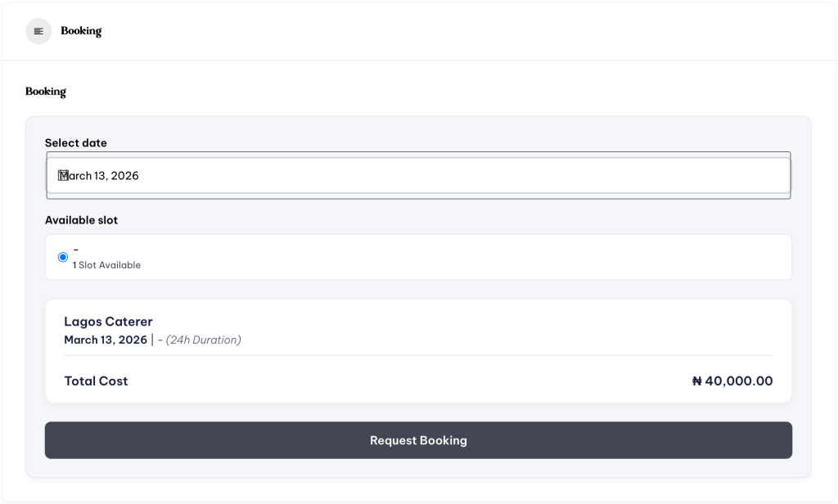Click the Naira currency symbol
This screenshot has height=504, width=838.
click(x=697, y=380)
